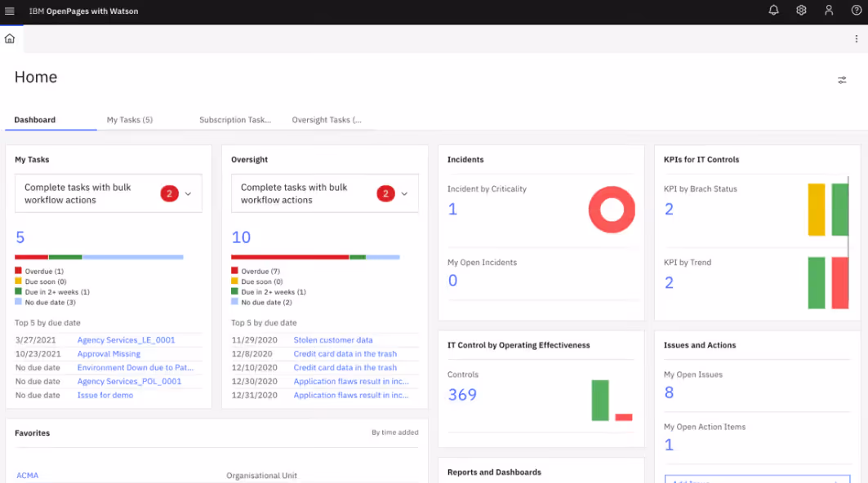Open the hamburger navigation menu
The image size is (868, 483).
coord(10,11)
